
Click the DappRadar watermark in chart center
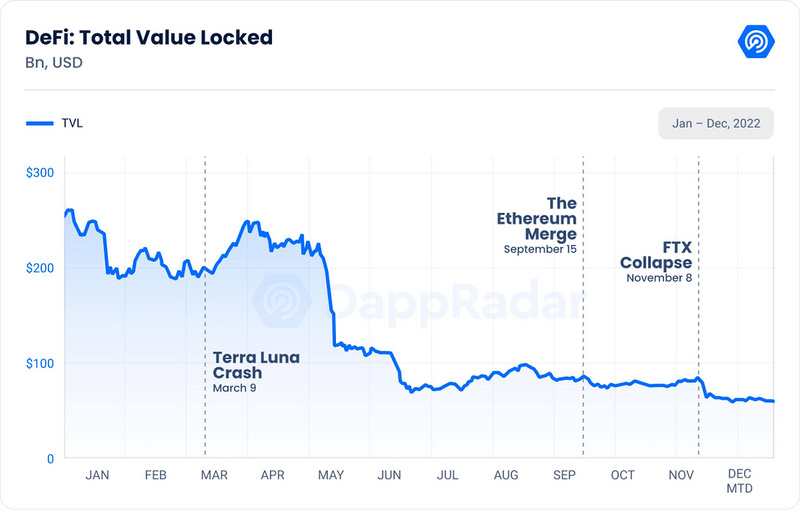(x=418, y=301)
